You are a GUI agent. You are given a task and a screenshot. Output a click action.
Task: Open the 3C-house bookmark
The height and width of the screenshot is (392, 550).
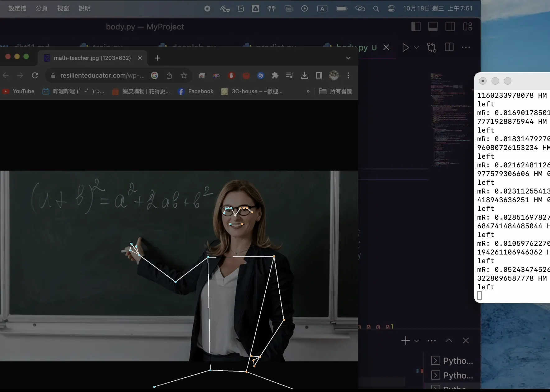(252, 91)
